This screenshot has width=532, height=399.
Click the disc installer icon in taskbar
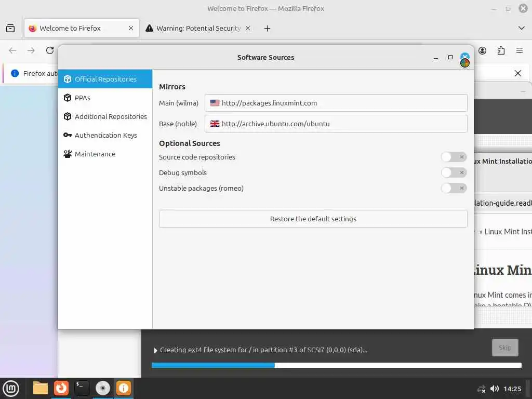(x=102, y=388)
